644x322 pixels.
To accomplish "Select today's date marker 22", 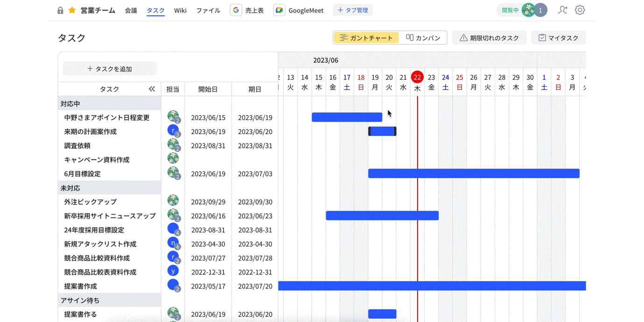I will (x=417, y=77).
